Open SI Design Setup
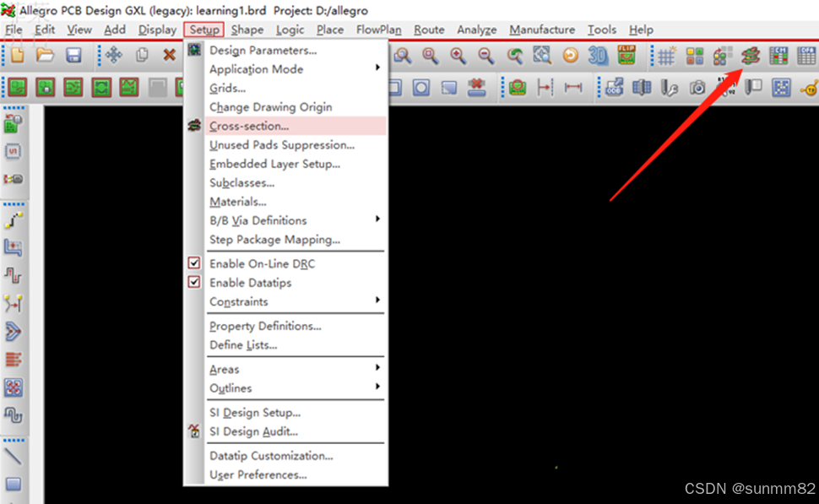Screen dimensions: 819x504 (296, 413)
